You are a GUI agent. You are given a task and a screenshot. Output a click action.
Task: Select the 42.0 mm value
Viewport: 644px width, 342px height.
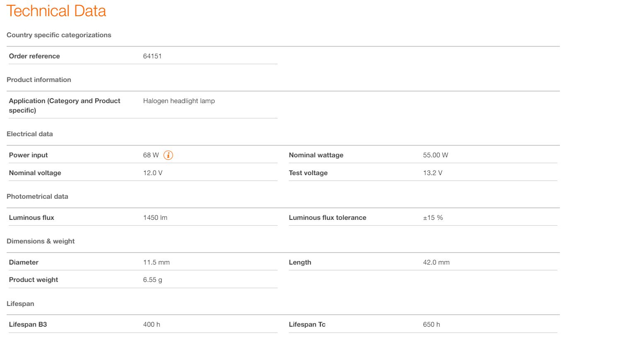pyautogui.click(x=436, y=263)
